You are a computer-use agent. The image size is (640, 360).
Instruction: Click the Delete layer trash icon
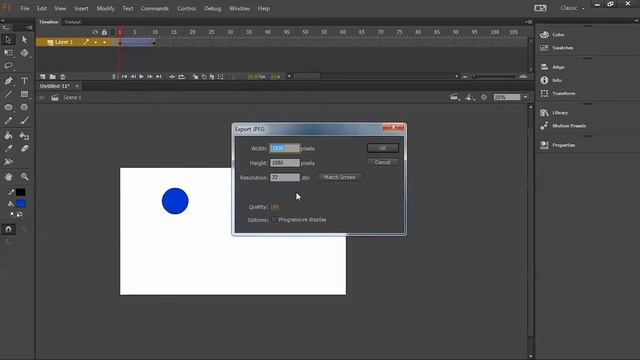click(x=62, y=77)
